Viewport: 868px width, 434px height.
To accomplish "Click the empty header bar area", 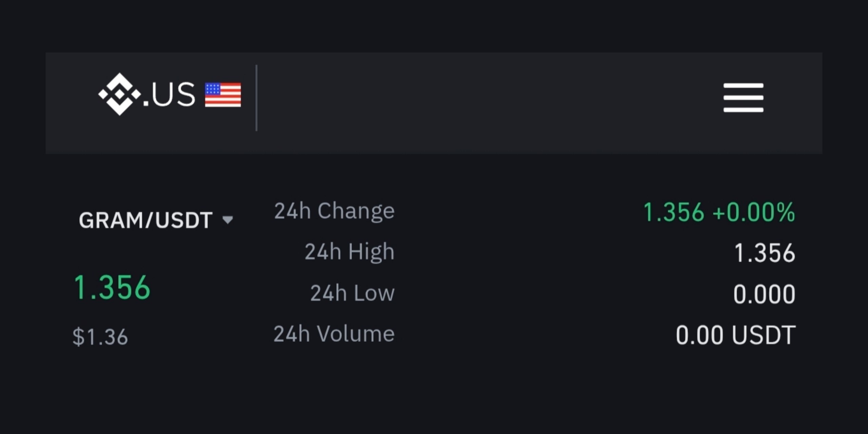I will click(488, 103).
